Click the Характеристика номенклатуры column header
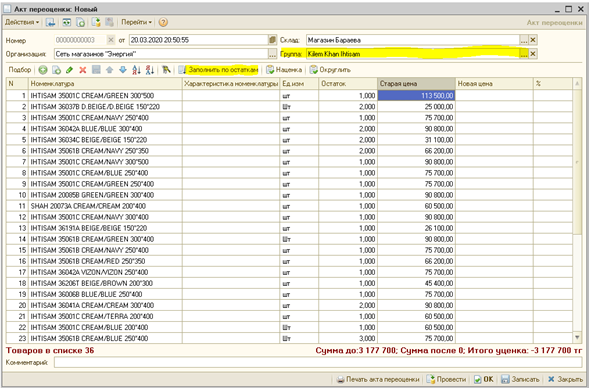Screen dimensions: 591x388 point(231,84)
